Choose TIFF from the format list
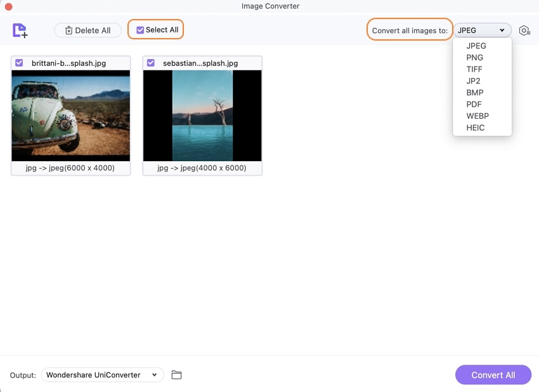Screen dimensions: 539x392 (x=474, y=69)
